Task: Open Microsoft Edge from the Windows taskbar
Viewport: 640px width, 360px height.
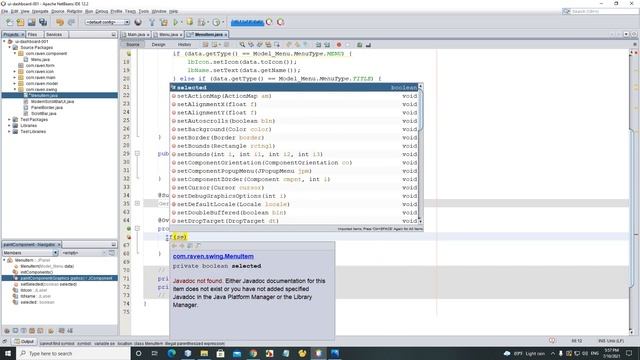Action: click(171, 353)
